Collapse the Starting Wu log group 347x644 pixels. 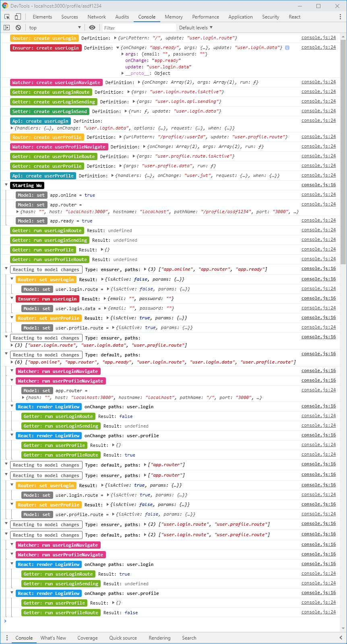[6, 185]
